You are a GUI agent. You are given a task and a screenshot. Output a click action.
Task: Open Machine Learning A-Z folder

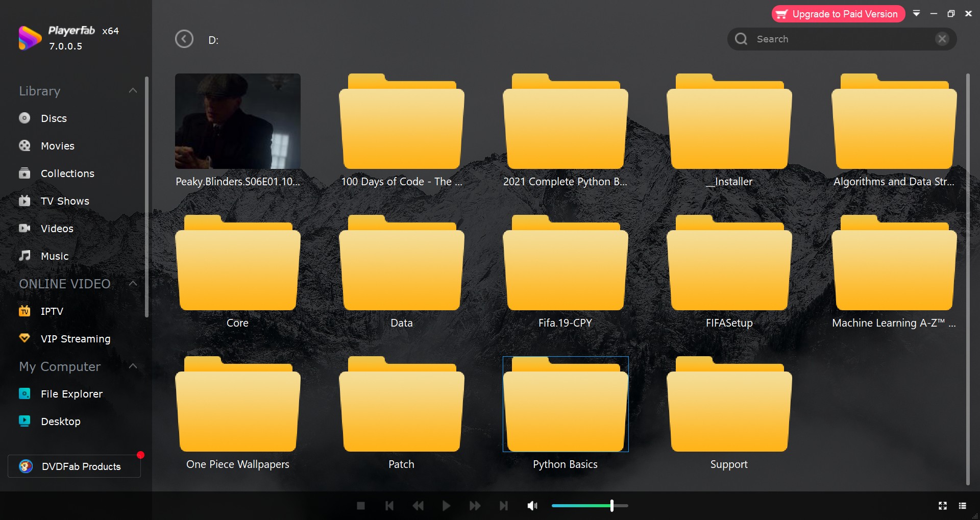(x=894, y=262)
